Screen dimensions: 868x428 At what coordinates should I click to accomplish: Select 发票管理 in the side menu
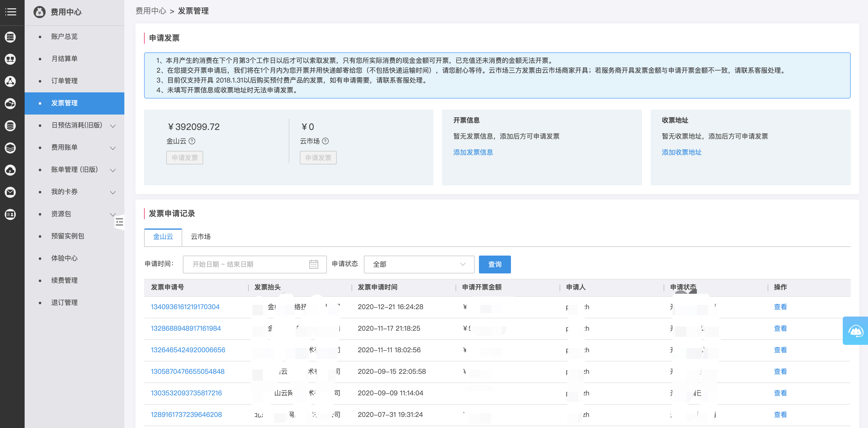coord(74,103)
